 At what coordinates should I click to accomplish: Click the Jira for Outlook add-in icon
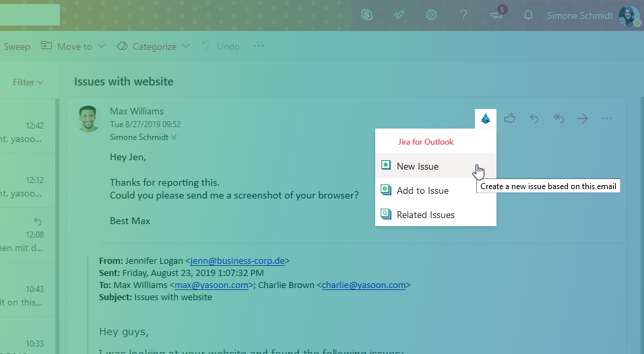pos(486,119)
